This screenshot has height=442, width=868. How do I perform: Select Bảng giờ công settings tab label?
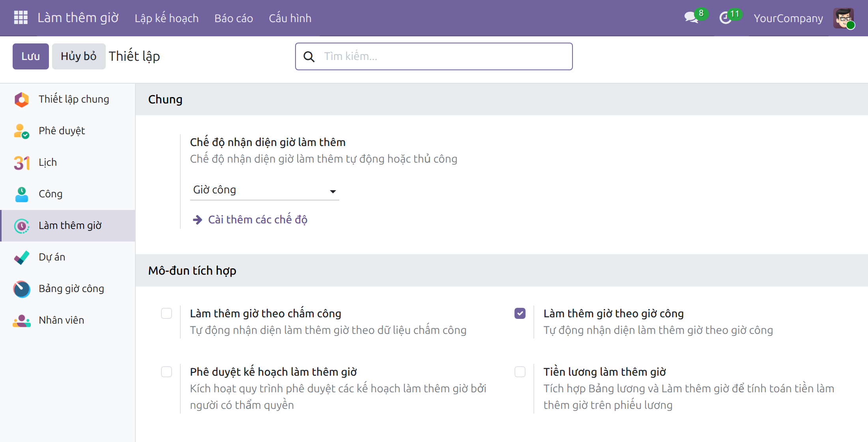tap(71, 288)
